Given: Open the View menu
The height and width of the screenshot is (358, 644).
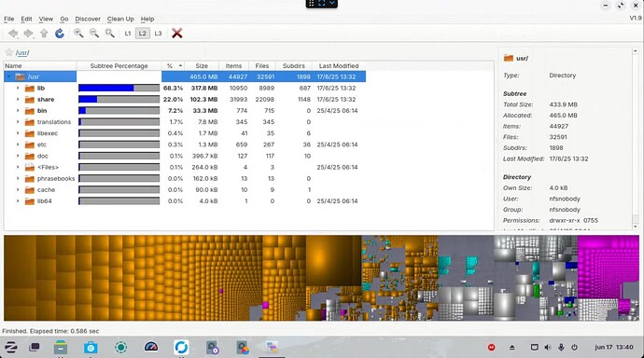Looking at the screenshot, I should (46, 19).
